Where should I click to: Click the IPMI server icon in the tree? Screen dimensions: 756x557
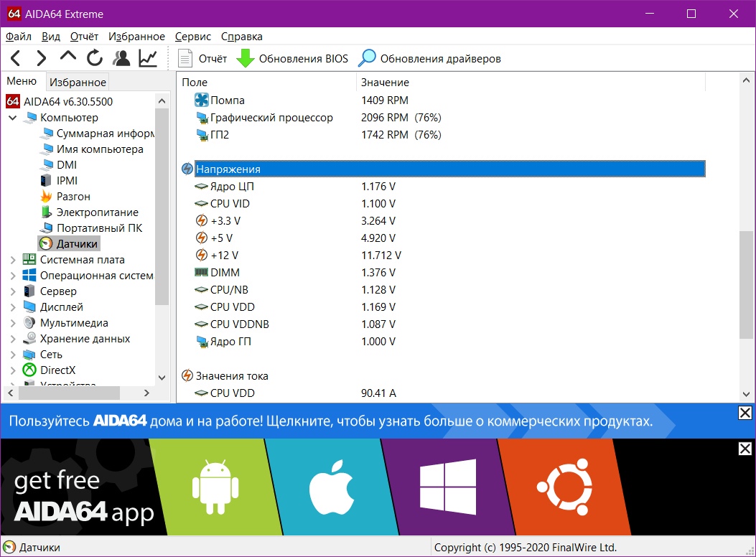(x=46, y=181)
